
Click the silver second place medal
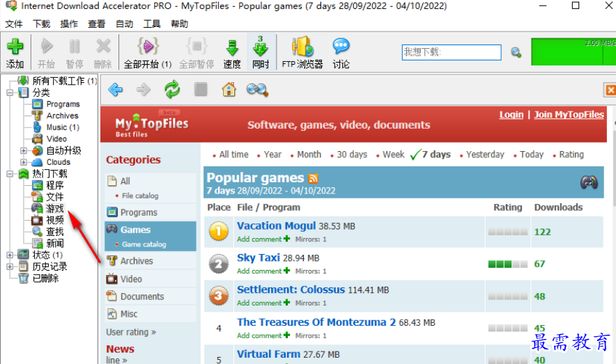click(x=219, y=264)
